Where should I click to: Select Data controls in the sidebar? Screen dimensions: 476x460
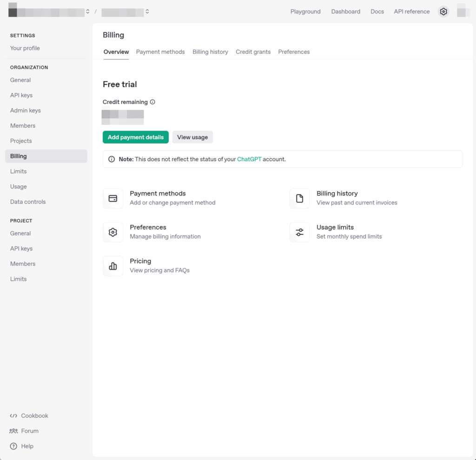pos(27,202)
